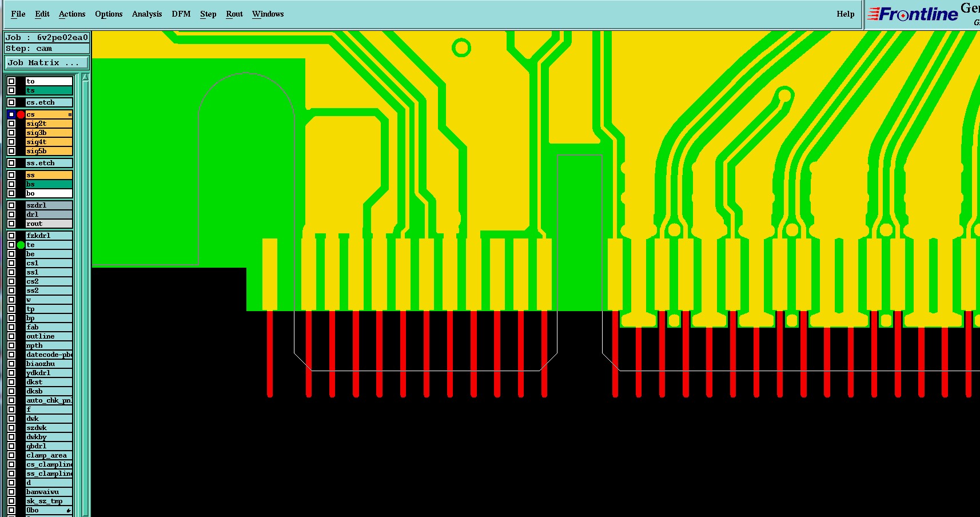
Task: Select the bs layer name
Action: [49, 184]
